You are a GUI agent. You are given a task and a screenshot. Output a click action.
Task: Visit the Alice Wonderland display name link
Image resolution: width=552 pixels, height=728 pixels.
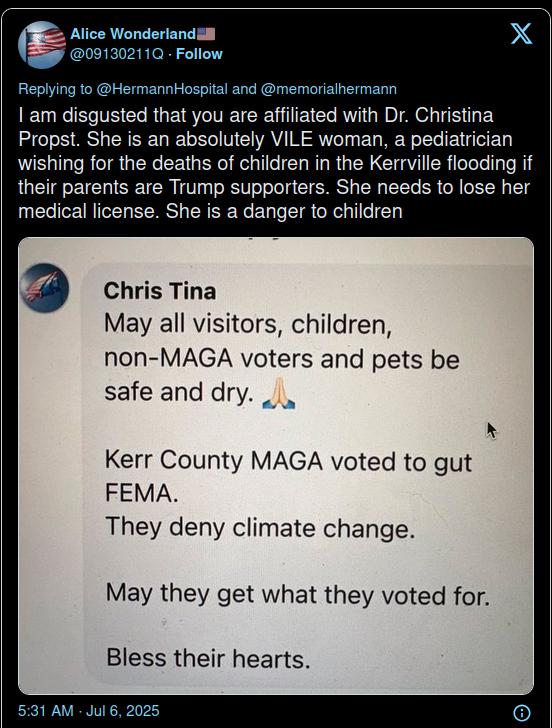coord(133,34)
